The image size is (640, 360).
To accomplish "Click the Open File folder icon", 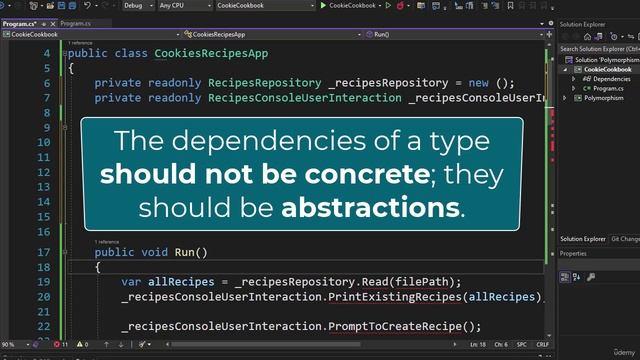I will point(50,6).
